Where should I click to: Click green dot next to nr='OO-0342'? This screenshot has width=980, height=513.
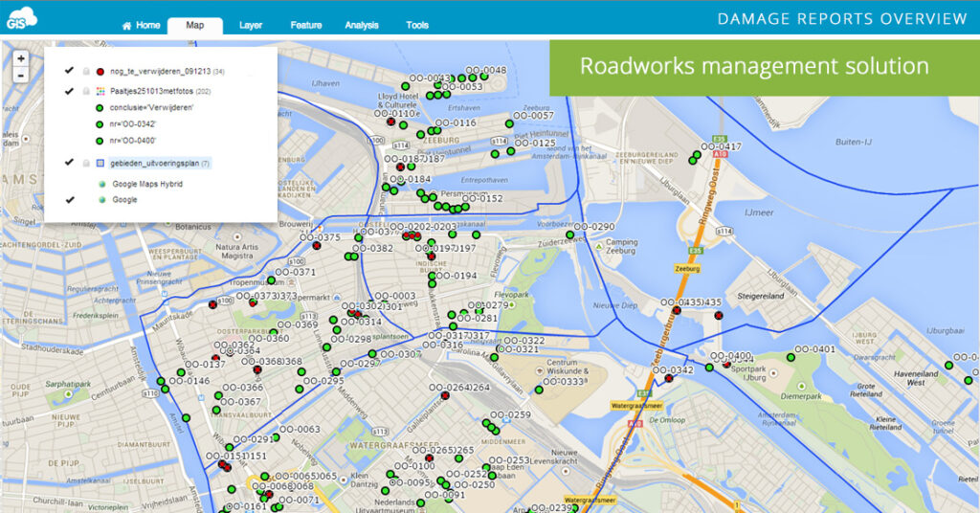[x=100, y=124]
